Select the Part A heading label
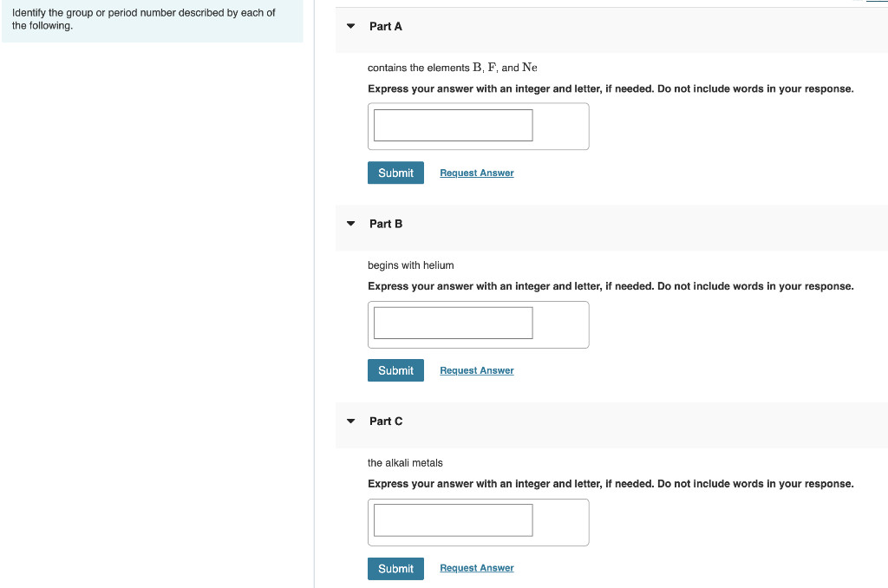 pyautogui.click(x=385, y=26)
